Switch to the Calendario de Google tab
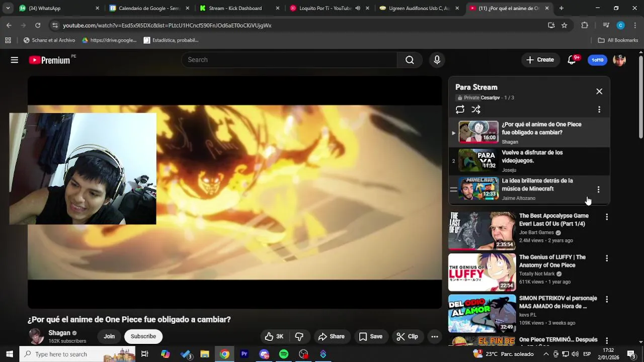The width and height of the screenshot is (644, 362). coord(149,8)
